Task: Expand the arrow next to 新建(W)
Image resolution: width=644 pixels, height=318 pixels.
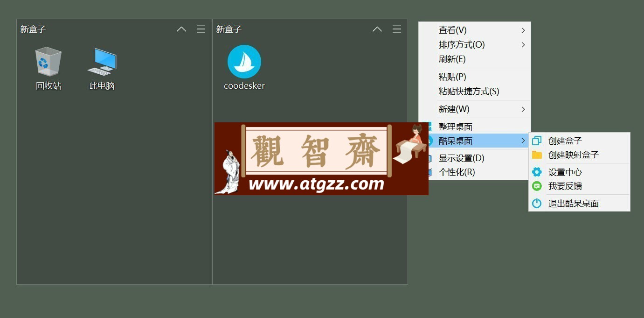Action: point(523,109)
